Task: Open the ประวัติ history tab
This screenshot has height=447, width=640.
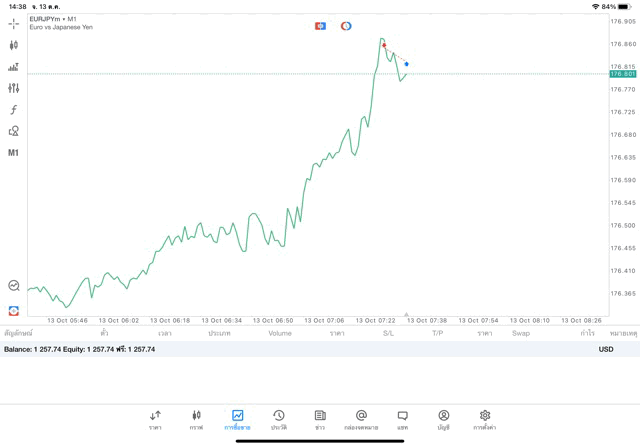Action: [279, 420]
